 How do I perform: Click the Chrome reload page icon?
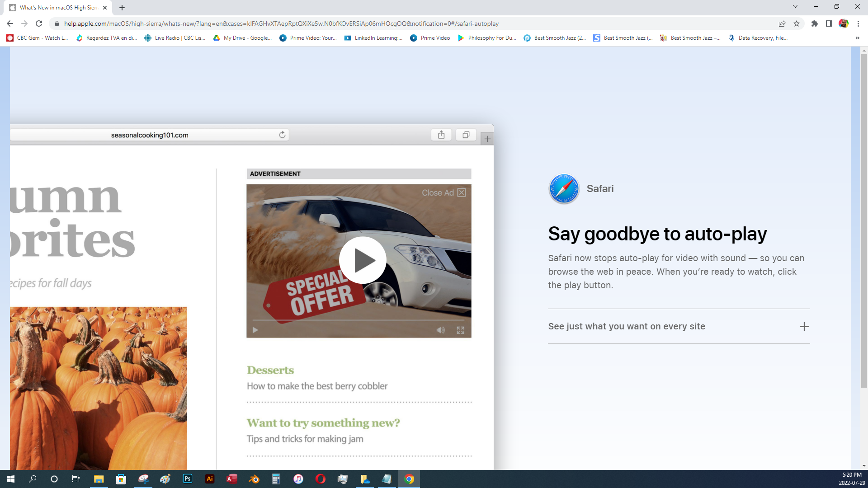click(x=39, y=23)
